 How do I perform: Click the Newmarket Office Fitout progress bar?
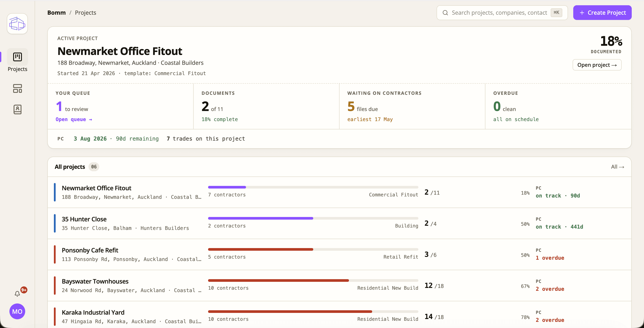point(313,187)
